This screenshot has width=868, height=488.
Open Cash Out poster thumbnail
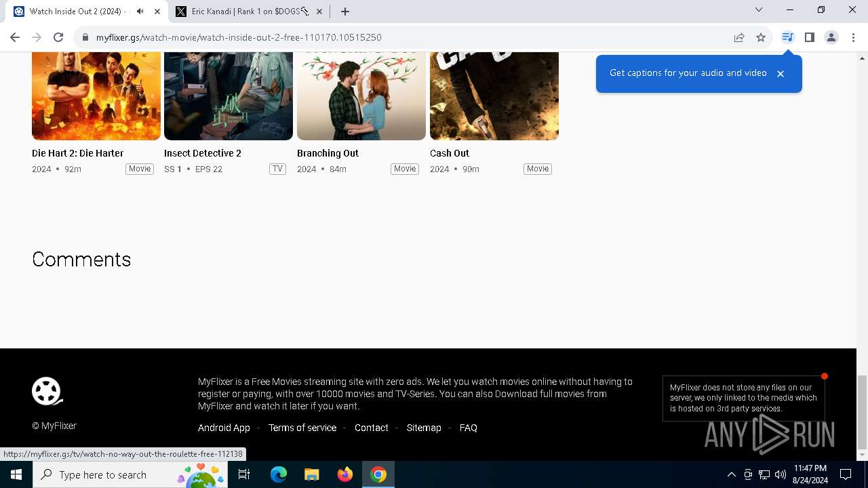494,96
